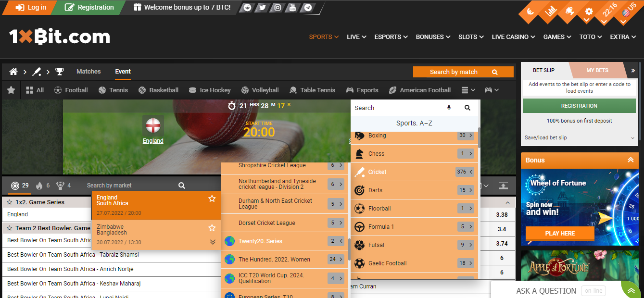644x298 pixels.
Task: Click the settings gear icon in header
Action: coord(588,12)
